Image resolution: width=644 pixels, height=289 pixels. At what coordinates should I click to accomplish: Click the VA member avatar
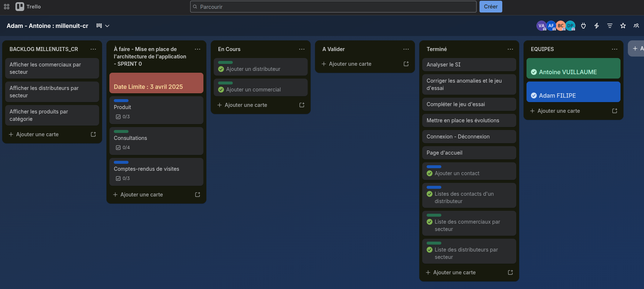(x=541, y=26)
